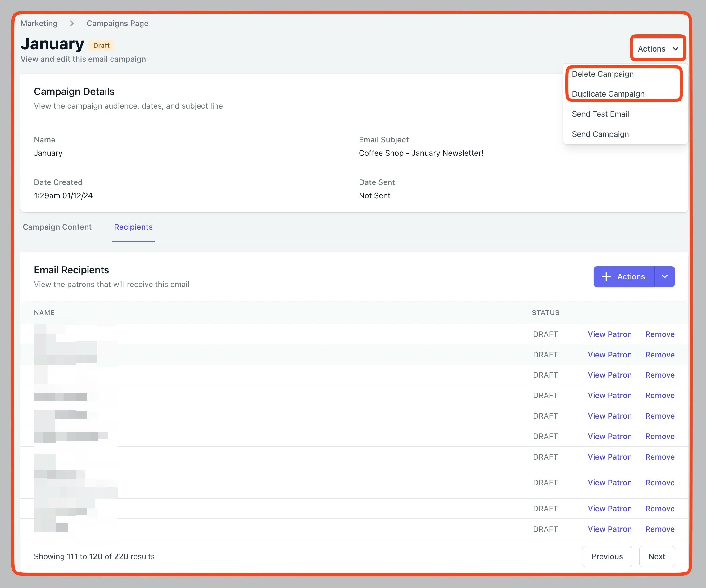Choose Duplicate Campaign option

coord(608,94)
